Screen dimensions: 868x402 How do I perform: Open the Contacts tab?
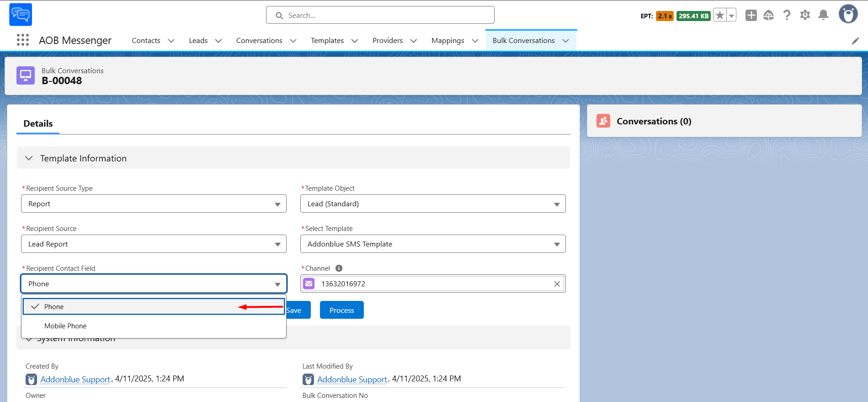[x=146, y=41]
